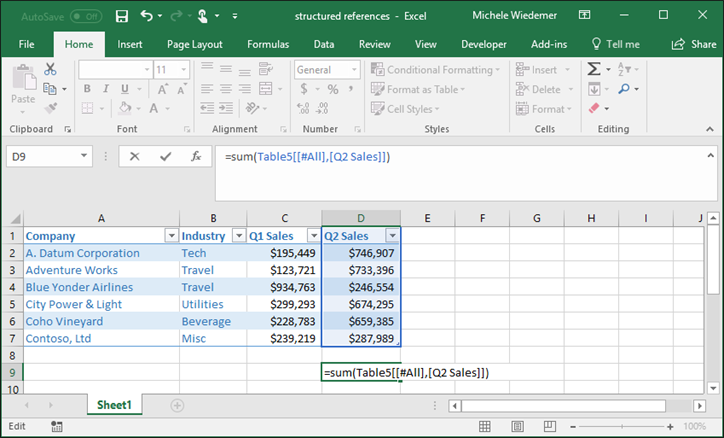
Task: Open the General number format dropdown
Action: (354, 70)
